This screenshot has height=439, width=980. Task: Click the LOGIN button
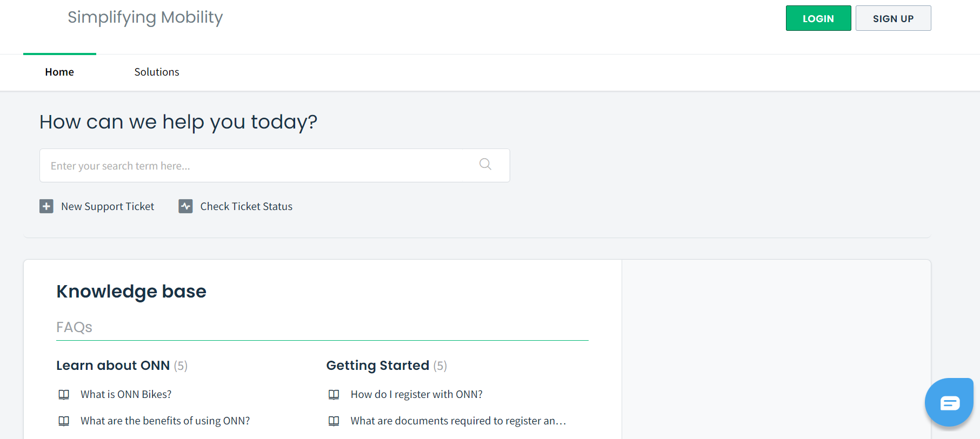(818, 18)
